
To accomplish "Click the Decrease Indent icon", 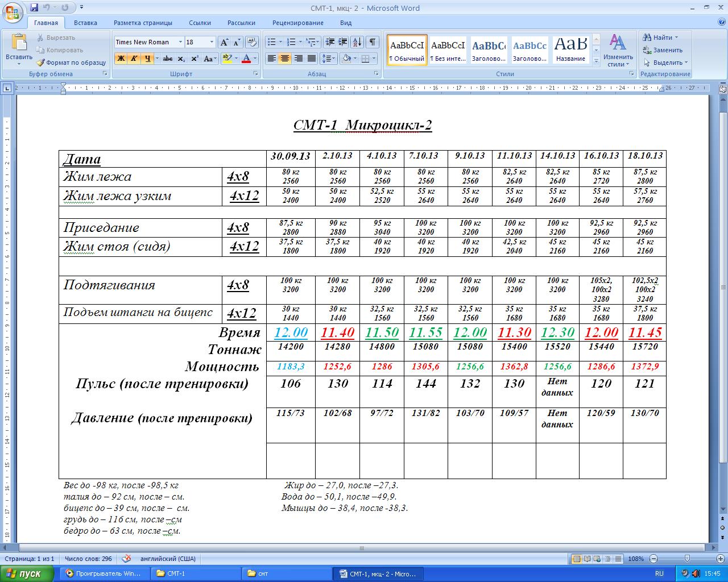I will point(330,42).
